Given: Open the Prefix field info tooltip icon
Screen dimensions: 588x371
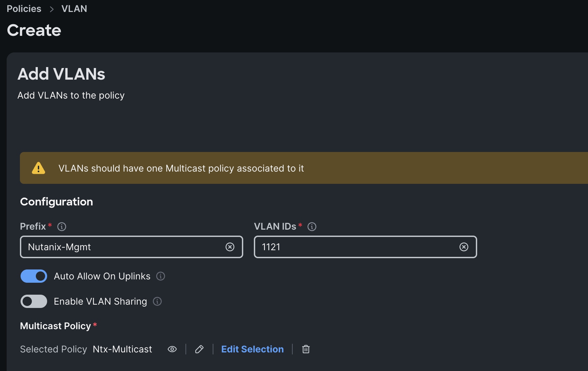Looking at the screenshot, I should pyautogui.click(x=62, y=227).
